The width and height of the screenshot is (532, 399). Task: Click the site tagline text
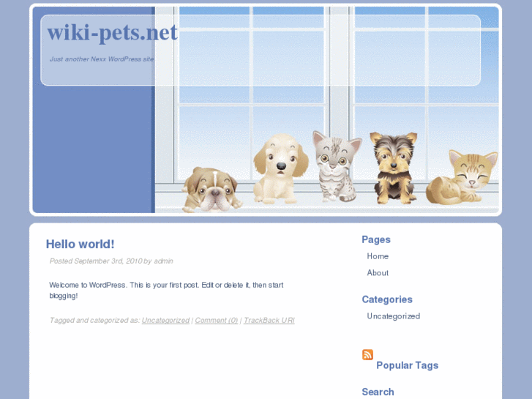pos(102,59)
